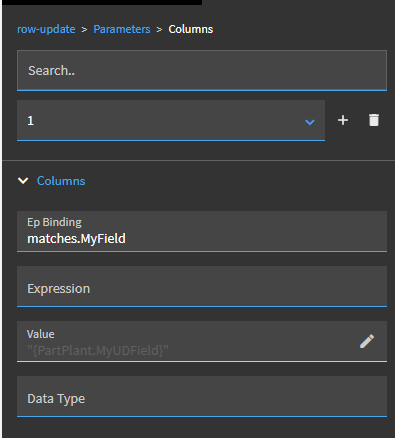This screenshot has width=395, height=438.
Task: Click the Columns section heading label
Action: (x=61, y=181)
